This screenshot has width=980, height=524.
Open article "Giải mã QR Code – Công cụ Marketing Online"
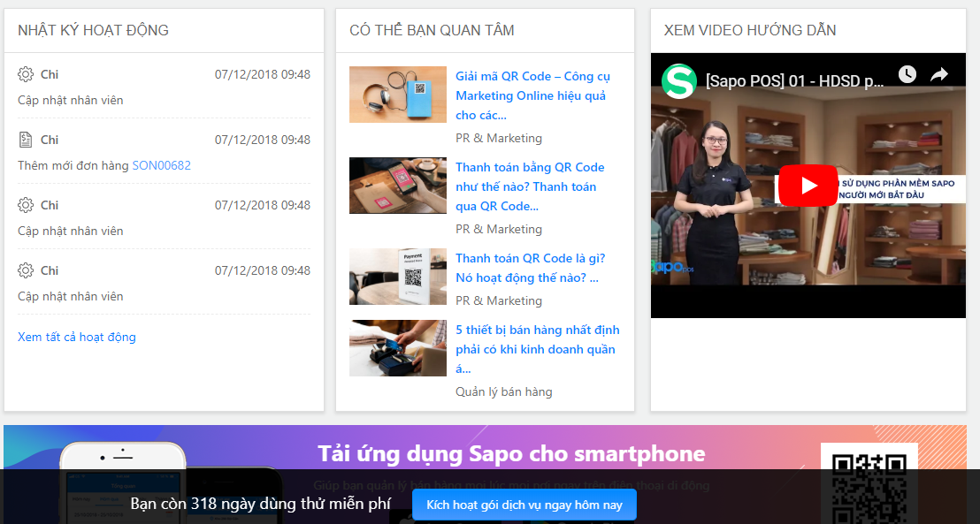pos(532,95)
